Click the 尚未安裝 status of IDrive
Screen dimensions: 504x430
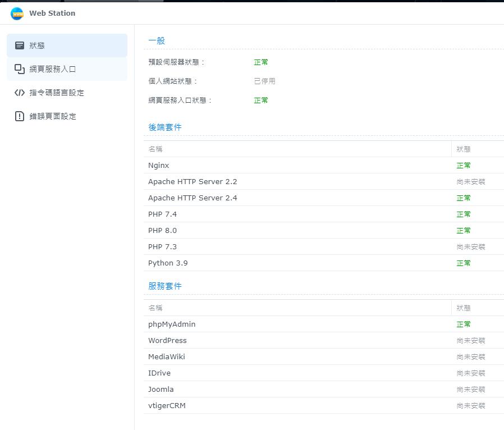tap(471, 373)
